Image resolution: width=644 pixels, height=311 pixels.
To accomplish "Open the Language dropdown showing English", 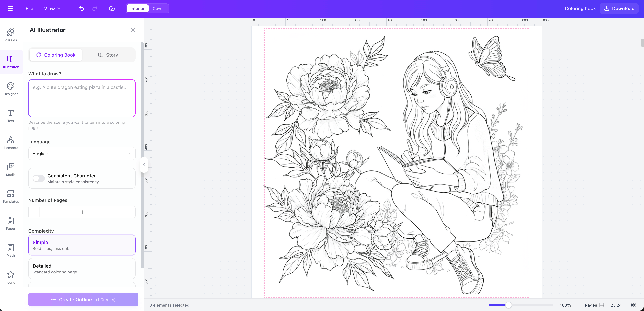I will coord(82,153).
